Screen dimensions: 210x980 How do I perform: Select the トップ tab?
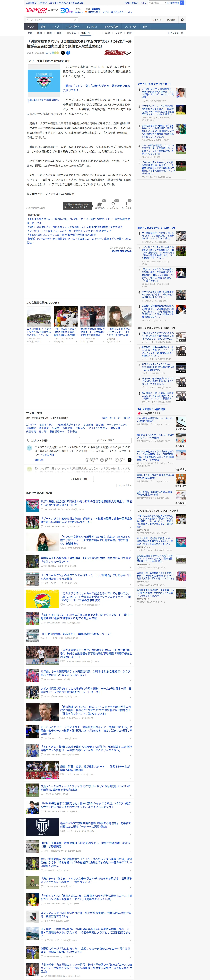click(31, 27)
